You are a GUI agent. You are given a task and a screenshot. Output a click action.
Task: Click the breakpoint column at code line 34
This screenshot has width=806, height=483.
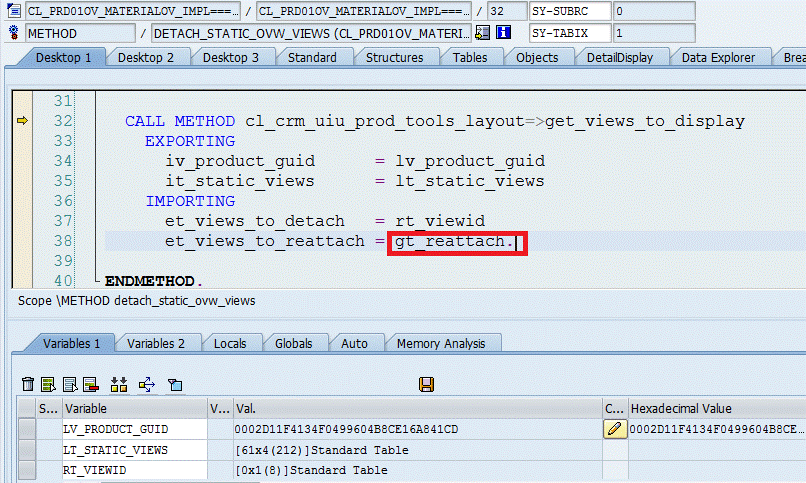click(22, 161)
